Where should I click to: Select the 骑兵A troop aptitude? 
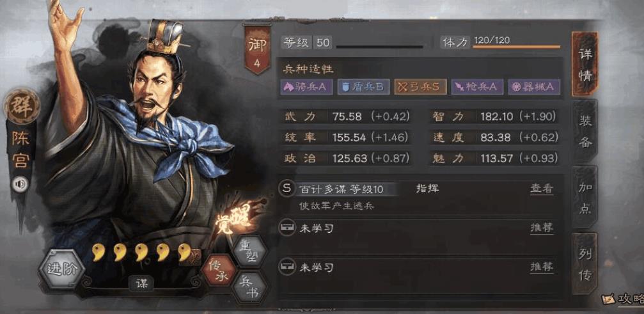pyautogui.click(x=306, y=87)
